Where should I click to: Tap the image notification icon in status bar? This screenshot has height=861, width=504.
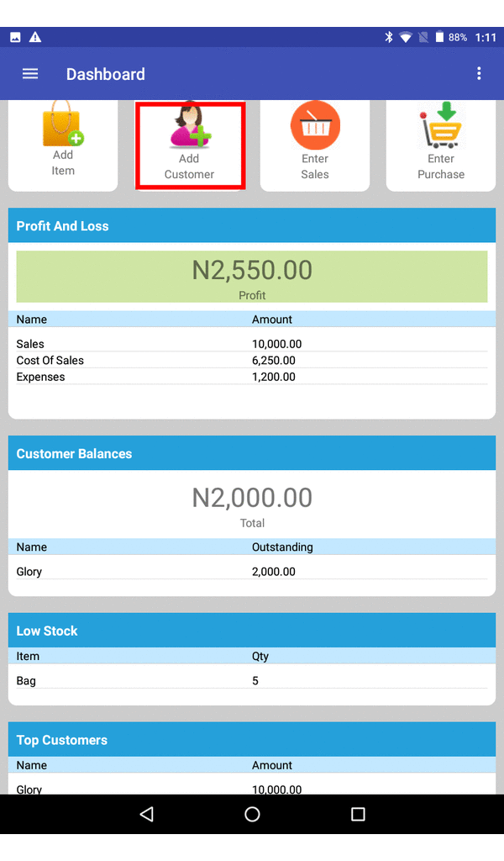tap(15, 37)
